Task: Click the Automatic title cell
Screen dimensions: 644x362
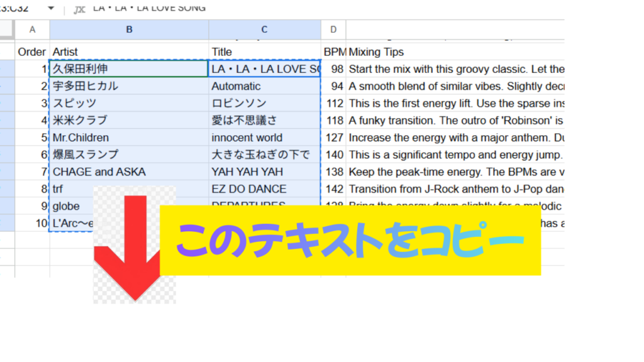Action: [264, 86]
